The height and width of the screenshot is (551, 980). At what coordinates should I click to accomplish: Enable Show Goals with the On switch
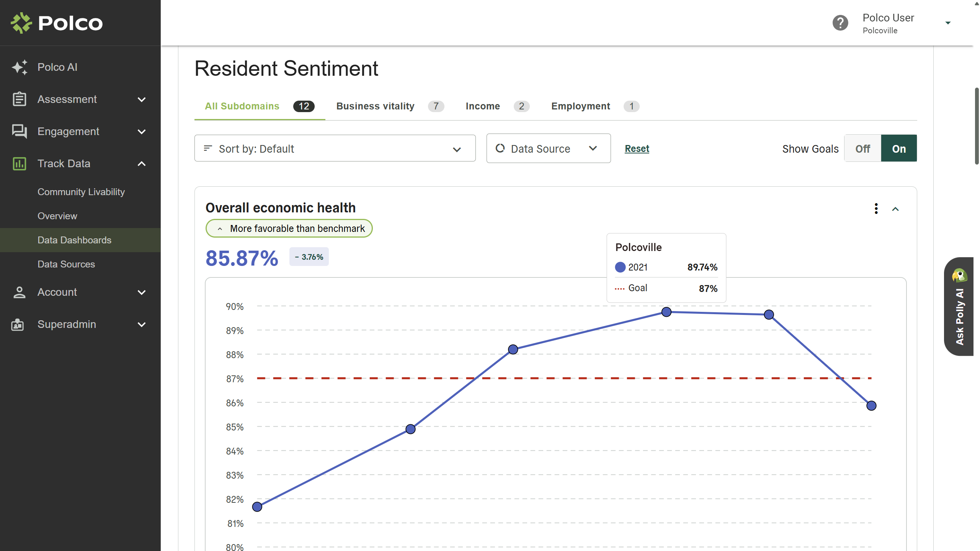pyautogui.click(x=899, y=148)
